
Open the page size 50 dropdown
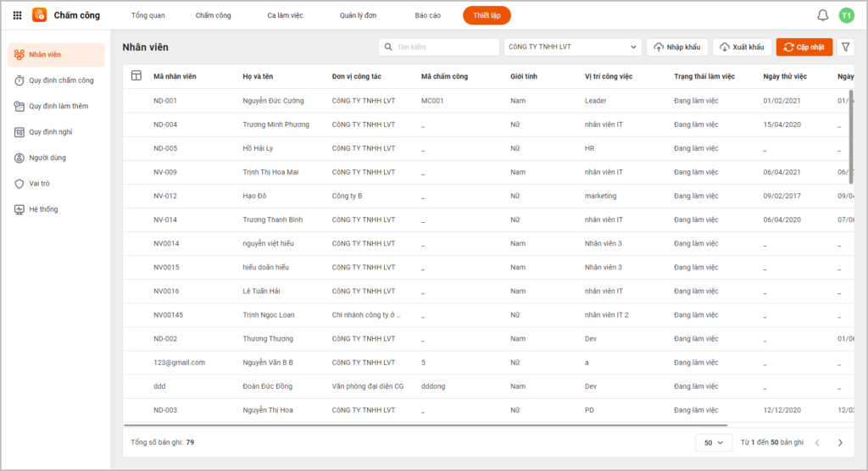point(713,442)
